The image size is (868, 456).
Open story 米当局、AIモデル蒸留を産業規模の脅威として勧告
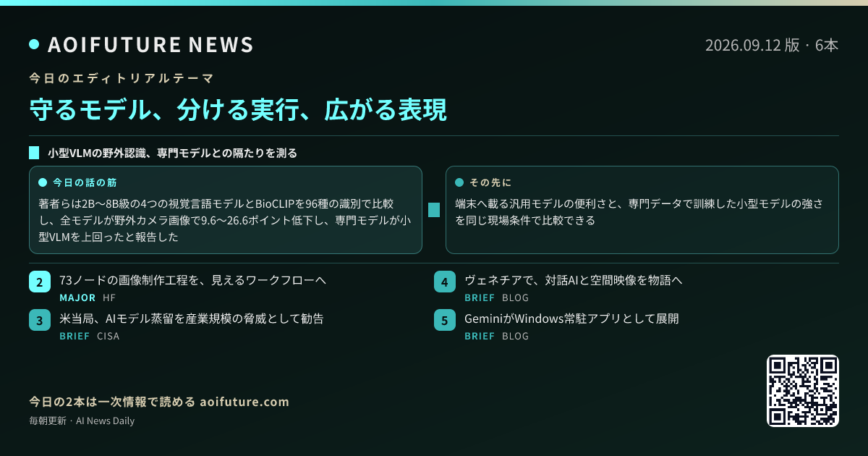click(191, 318)
